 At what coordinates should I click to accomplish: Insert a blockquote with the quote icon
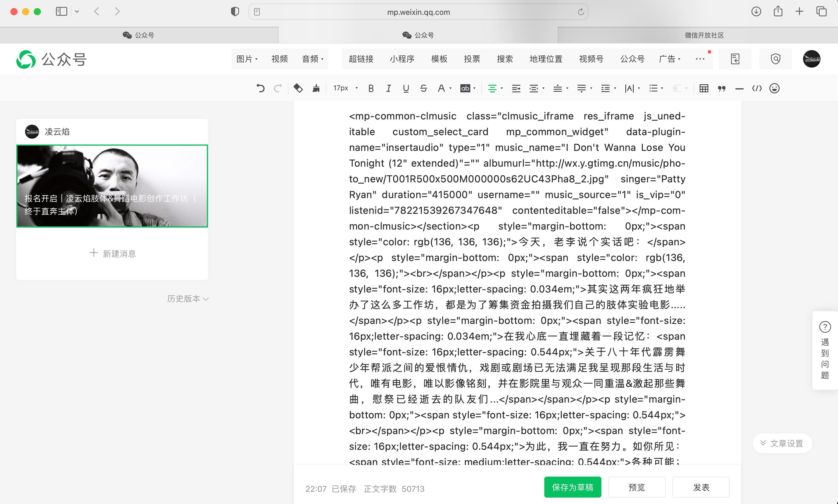pyautogui.click(x=721, y=88)
